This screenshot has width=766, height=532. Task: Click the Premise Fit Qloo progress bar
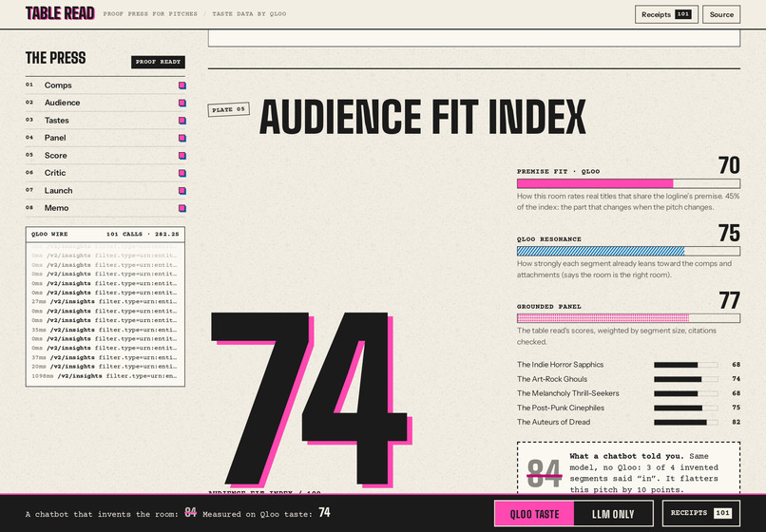click(x=628, y=183)
